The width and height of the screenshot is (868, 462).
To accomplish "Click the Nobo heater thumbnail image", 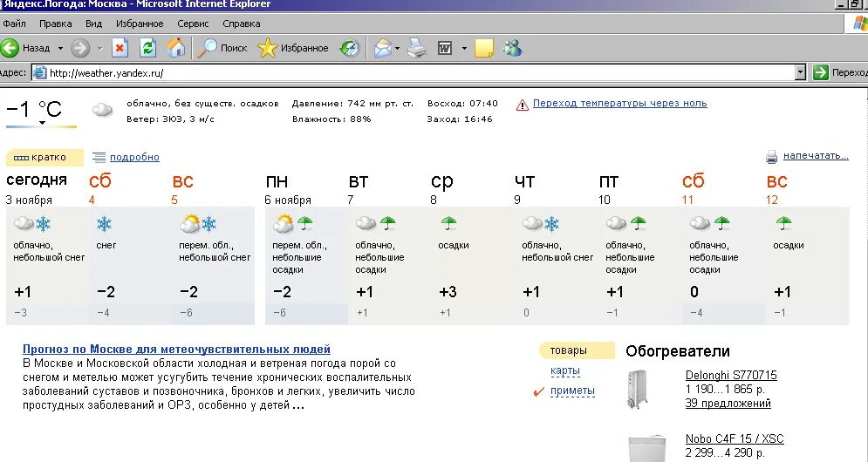I will 646,448.
